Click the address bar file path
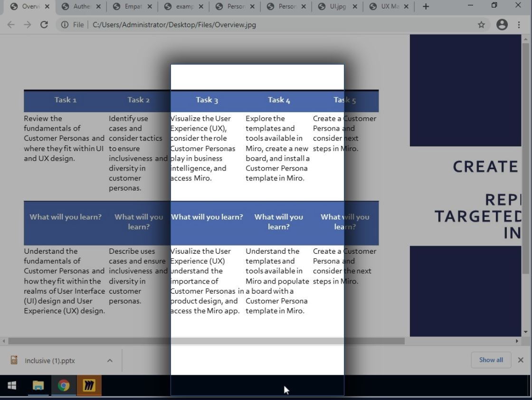The image size is (532, 400). point(174,25)
